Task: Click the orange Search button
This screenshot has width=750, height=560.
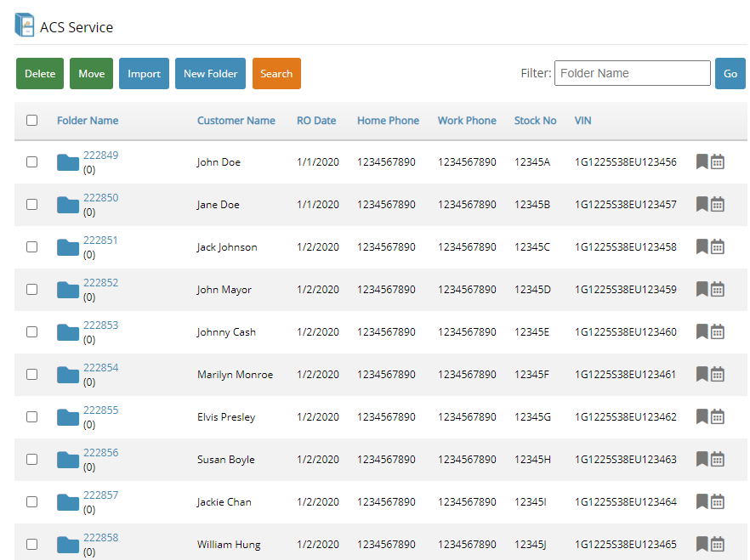Action: click(x=276, y=74)
